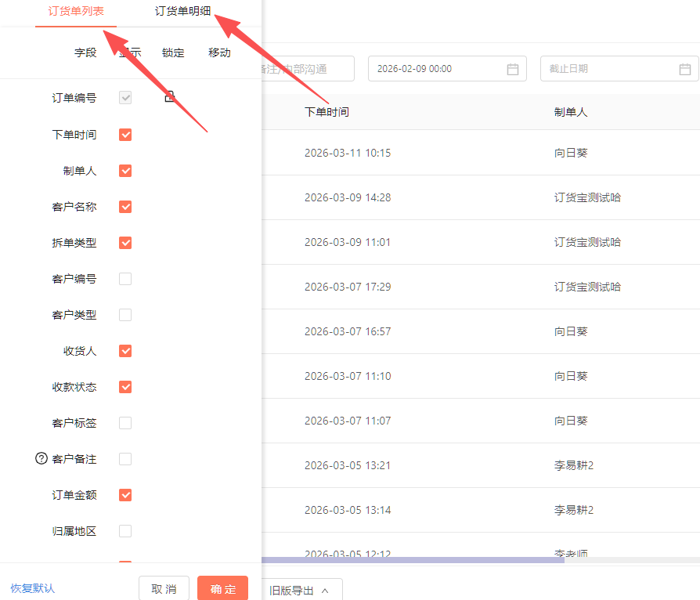Uncheck the 制单人 checkbox
Image resolution: width=700 pixels, height=600 pixels.
coord(125,171)
